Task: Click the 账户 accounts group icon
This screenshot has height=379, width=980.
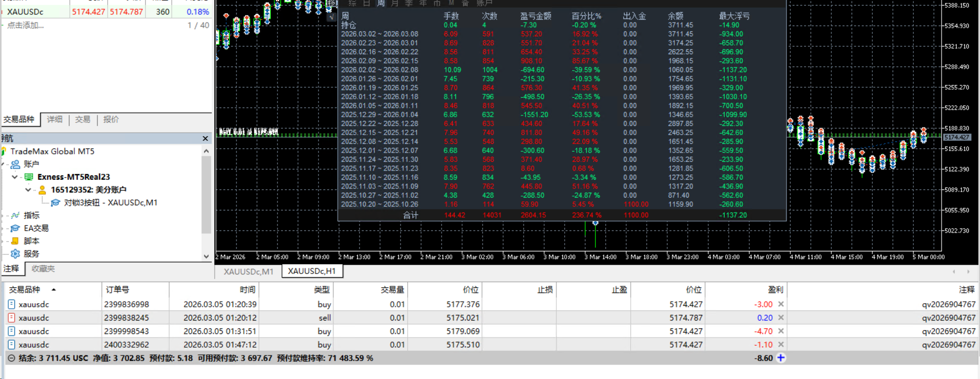Action: tap(15, 164)
